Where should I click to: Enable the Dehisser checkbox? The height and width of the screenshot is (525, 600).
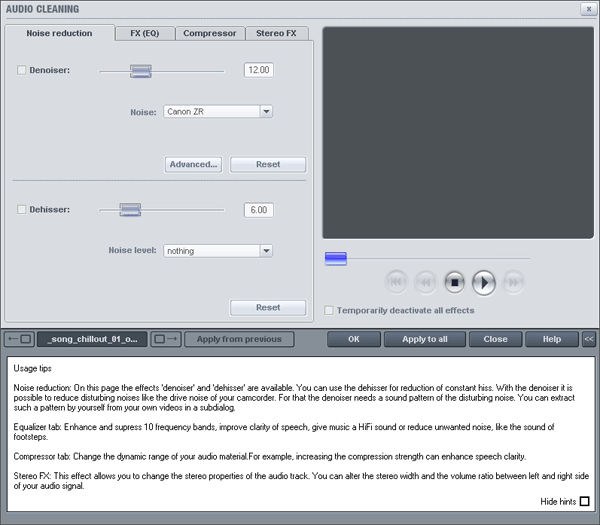(x=21, y=209)
